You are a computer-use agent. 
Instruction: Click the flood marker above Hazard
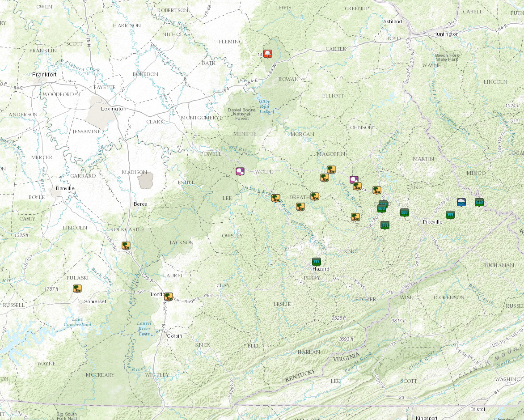coord(316,261)
